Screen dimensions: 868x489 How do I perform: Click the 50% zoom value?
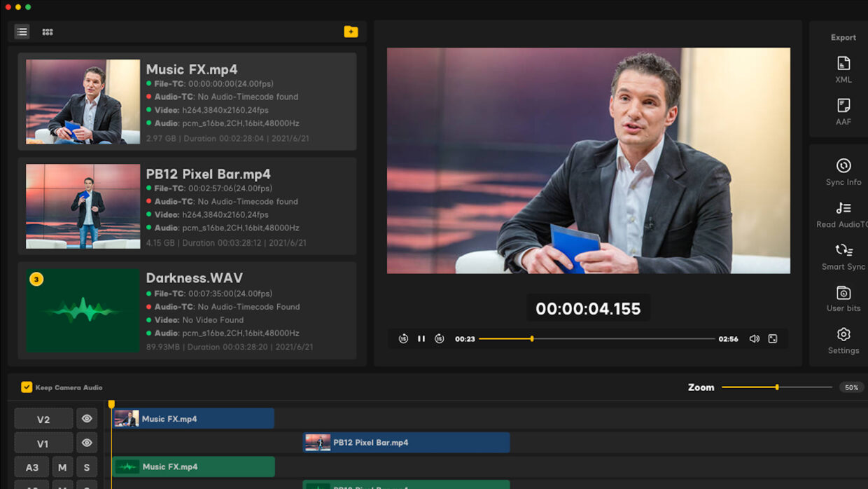coord(851,387)
